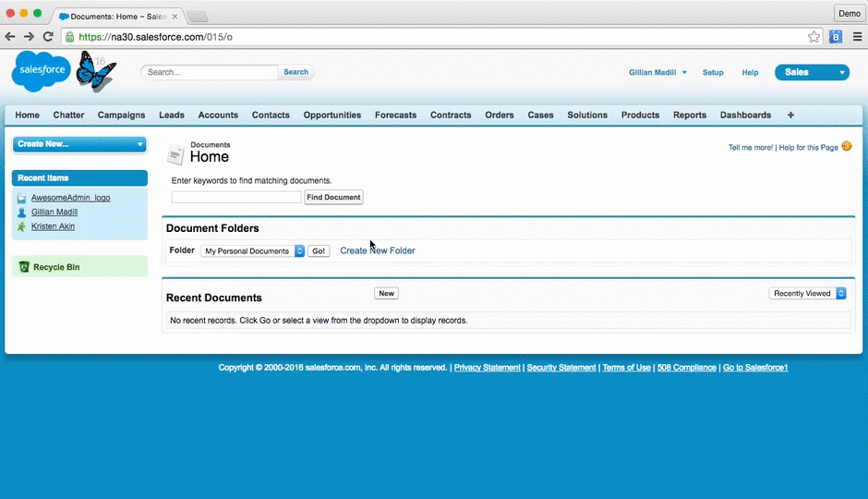Open Gillian Madill recent item
The image size is (868, 499).
(x=54, y=213)
